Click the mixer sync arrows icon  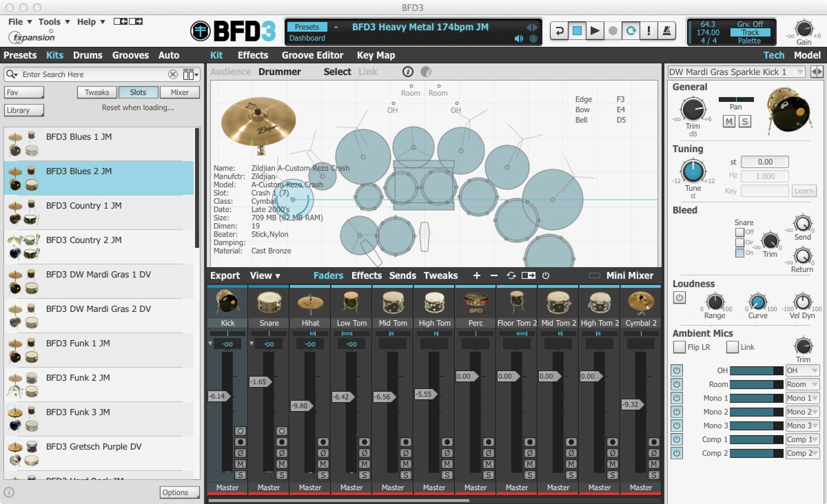[511, 275]
